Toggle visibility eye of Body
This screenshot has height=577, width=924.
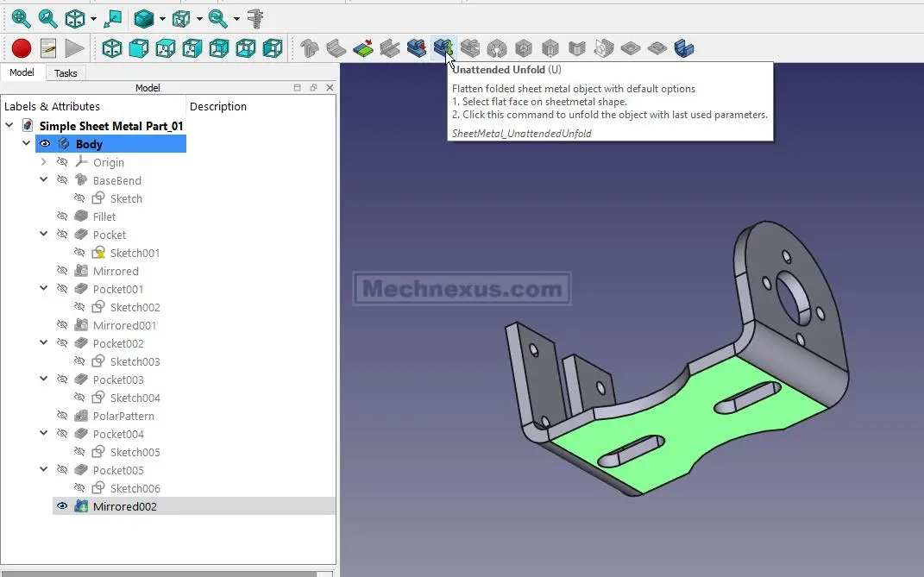point(45,144)
